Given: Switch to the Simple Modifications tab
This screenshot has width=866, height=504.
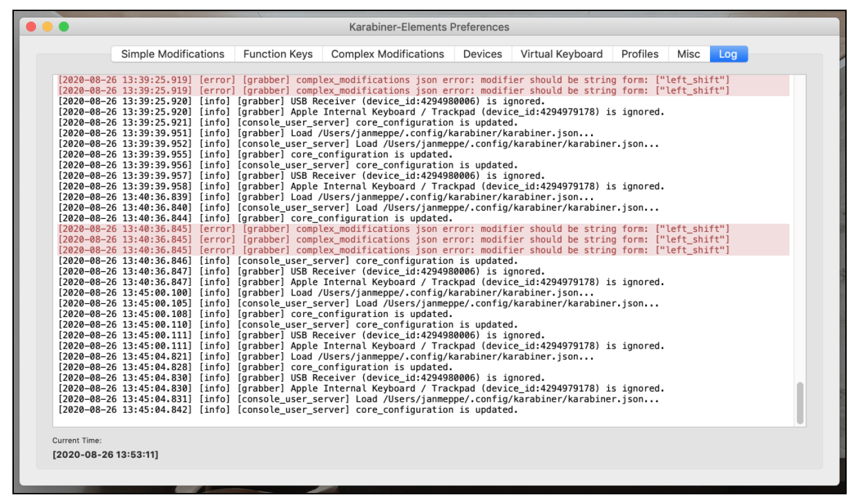Looking at the screenshot, I should click(x=173, y=54).
